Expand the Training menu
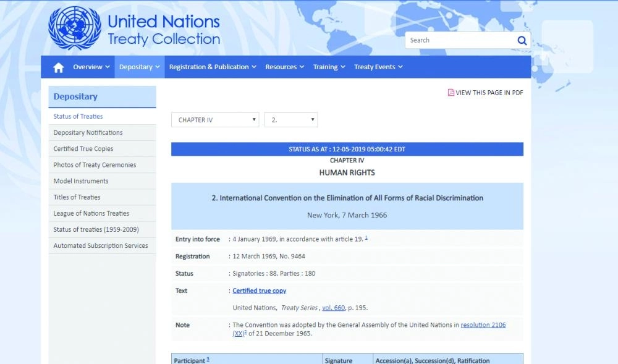Screen dimensions: 618x364 pyautogui.click(x=329, y=67)
